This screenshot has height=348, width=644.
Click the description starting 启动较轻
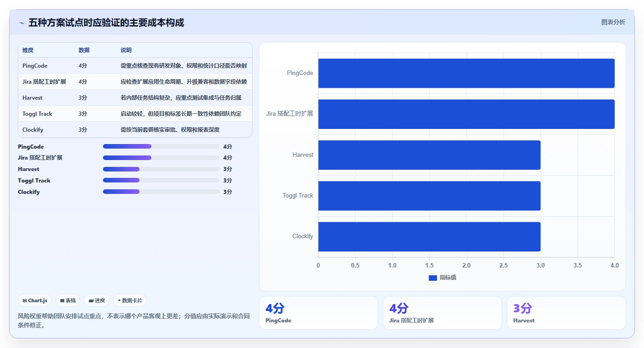pos(181,114)
